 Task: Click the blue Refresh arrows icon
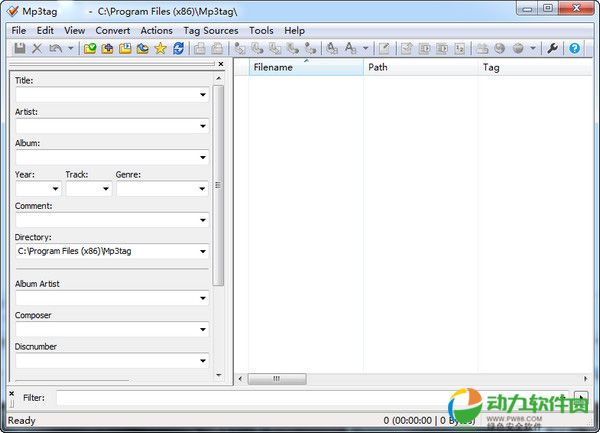coord(178,48)
